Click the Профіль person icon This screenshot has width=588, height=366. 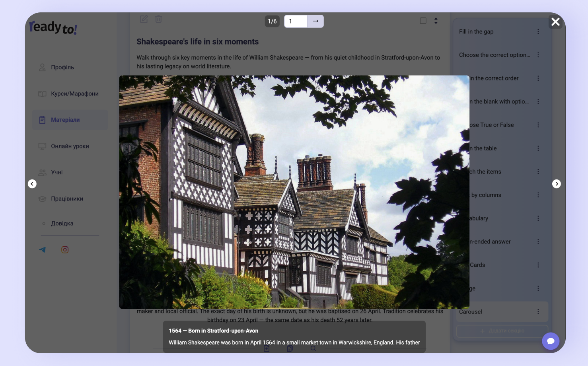42,67
